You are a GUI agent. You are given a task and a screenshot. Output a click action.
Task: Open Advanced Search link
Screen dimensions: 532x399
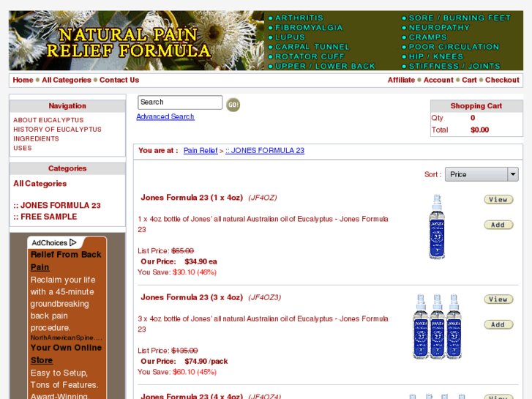tap(165, 116)
